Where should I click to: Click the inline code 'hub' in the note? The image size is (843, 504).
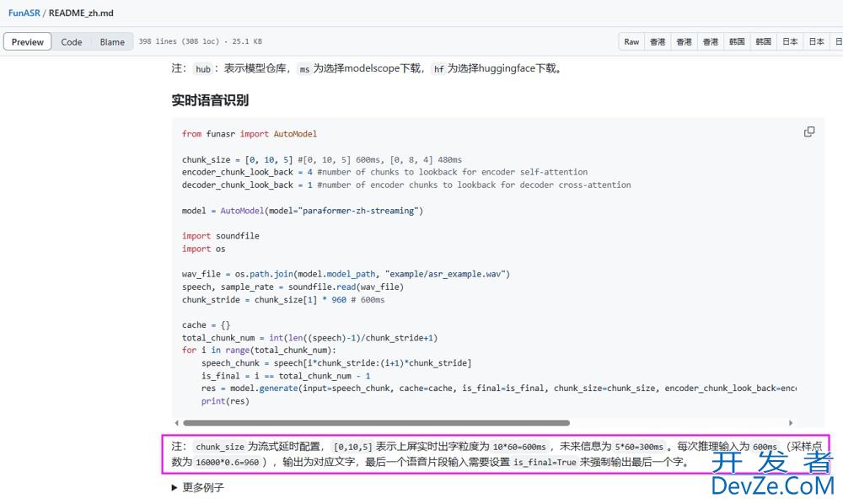pyautogui.click(x=203, y=69)
